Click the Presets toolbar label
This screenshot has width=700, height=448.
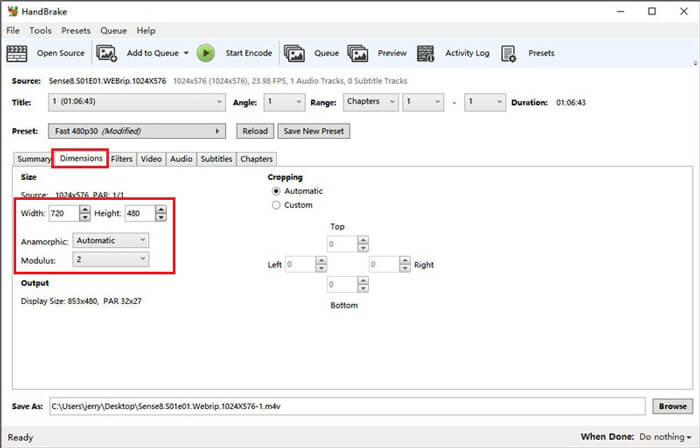coord(541,53)
